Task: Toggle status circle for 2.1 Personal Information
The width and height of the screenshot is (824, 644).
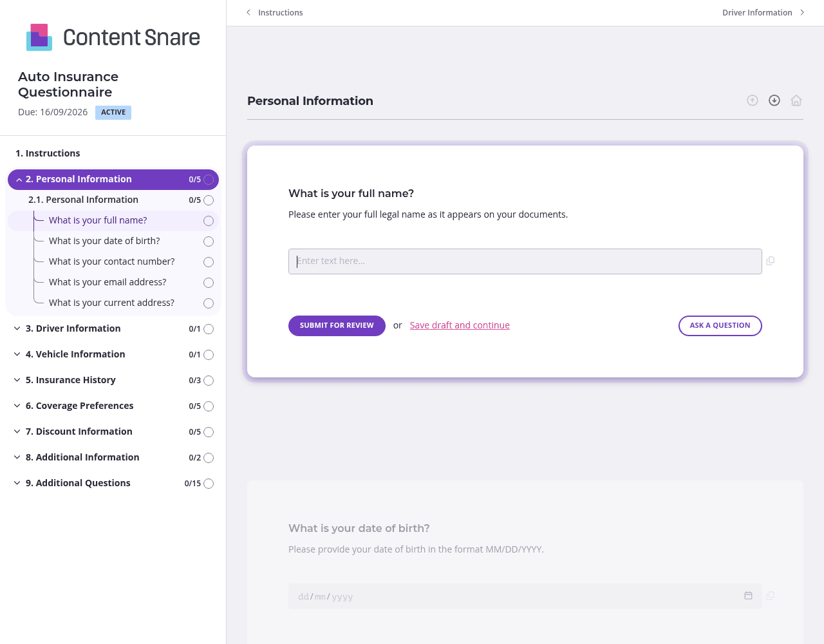Action: point(209,200)
